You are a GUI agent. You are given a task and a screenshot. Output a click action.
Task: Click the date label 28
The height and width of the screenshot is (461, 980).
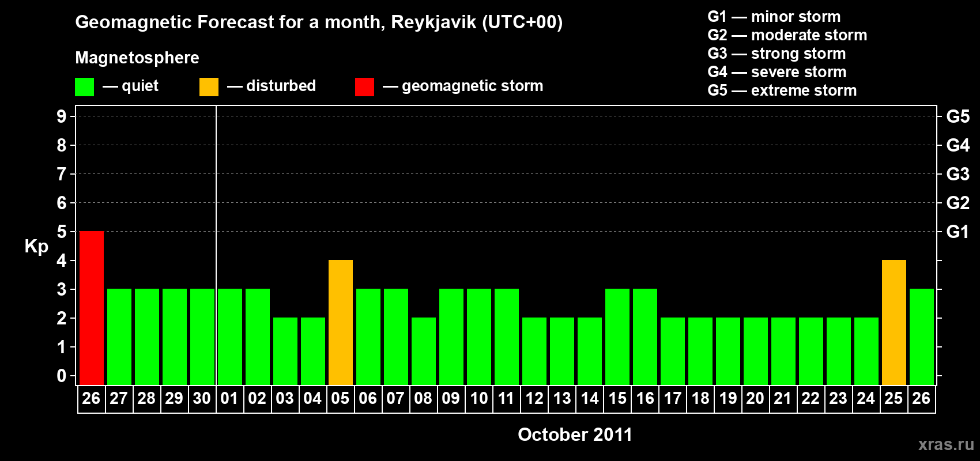pos(146,398)
